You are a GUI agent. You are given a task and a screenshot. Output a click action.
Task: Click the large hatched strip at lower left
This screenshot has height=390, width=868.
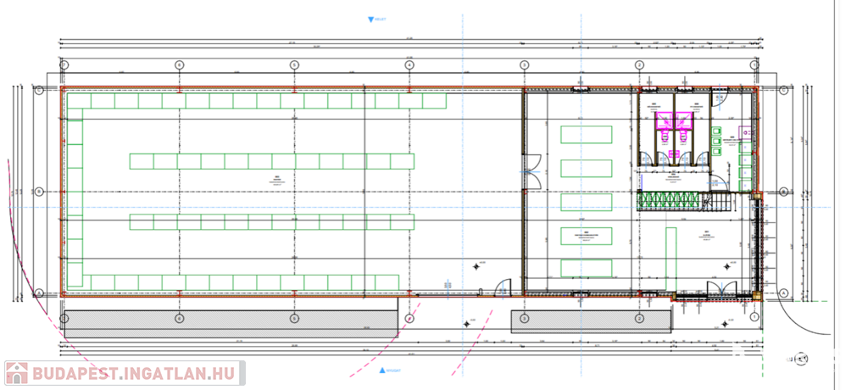pyautogui.click(x=231, y=320)
